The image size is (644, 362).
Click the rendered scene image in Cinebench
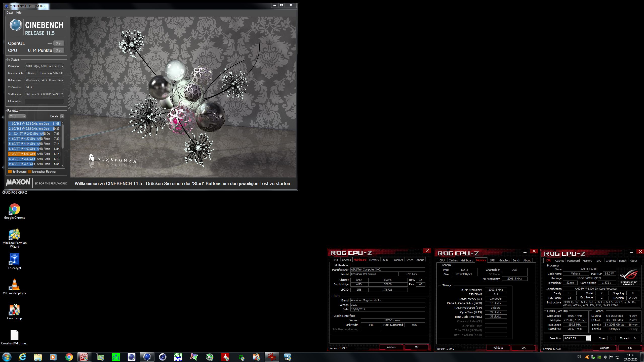click(183, 97)
